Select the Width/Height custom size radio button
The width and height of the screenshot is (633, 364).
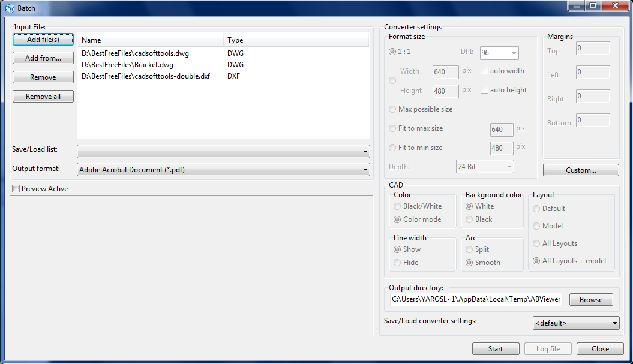pos(392,80)
